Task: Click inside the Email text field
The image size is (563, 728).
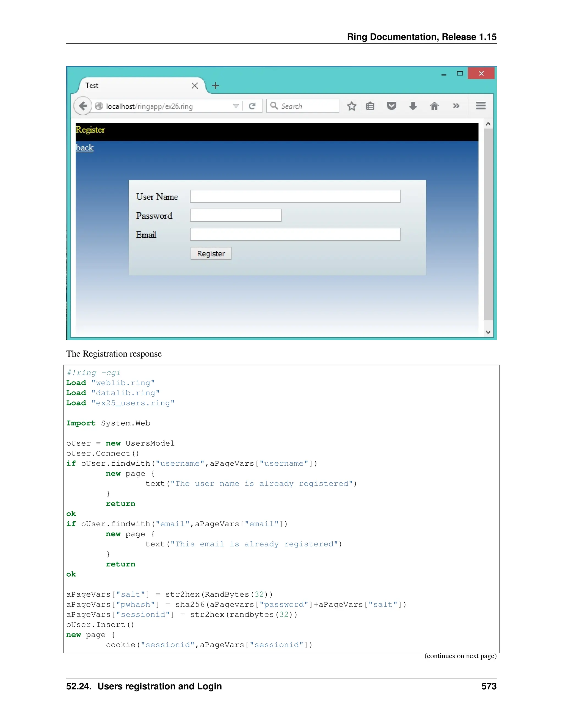Action: (295, 234)
